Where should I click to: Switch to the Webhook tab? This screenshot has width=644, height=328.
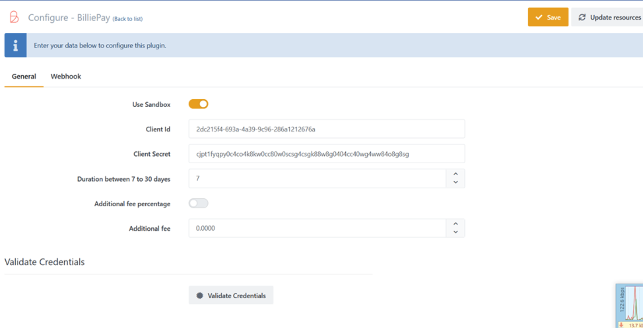pyautogui.click(x=66, y=76)
